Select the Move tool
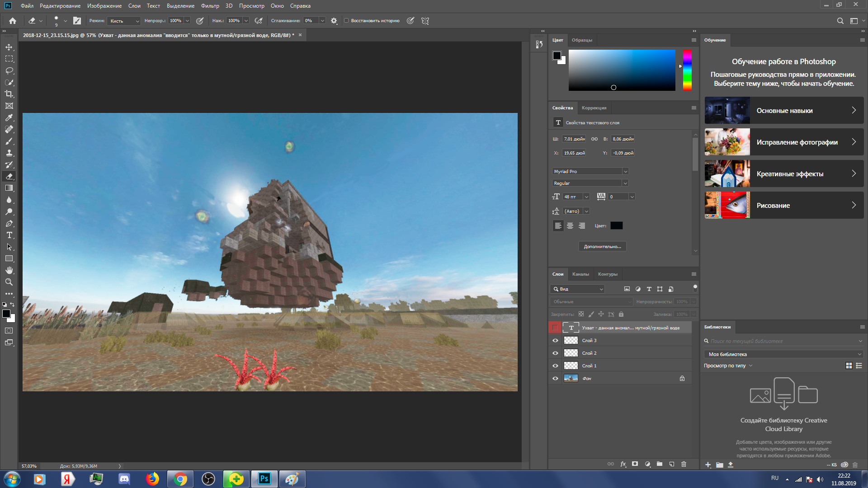This screenshot has width=868, height=488. click(9, 47)
